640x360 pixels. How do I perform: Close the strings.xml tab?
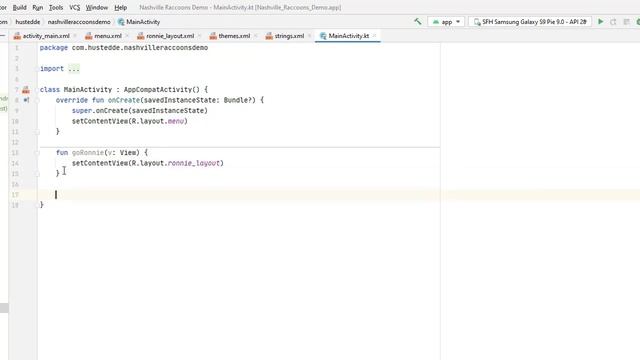pos(310,36)
